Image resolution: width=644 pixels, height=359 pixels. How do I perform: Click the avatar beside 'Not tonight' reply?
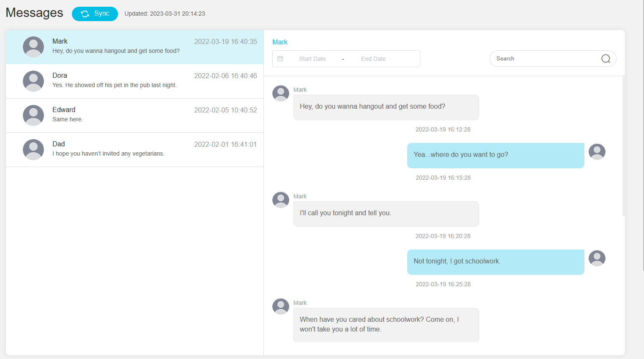coord(597,258)
